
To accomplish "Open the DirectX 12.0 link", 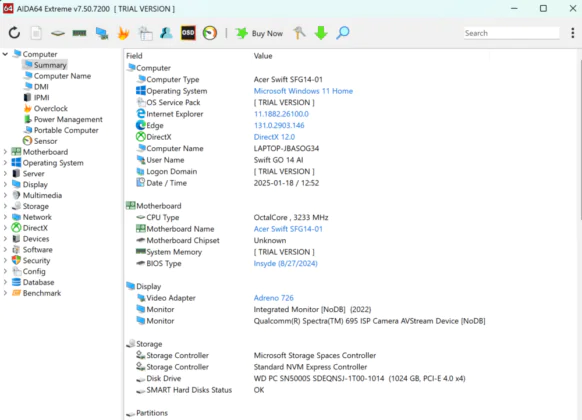I will [x=274, y=137].
